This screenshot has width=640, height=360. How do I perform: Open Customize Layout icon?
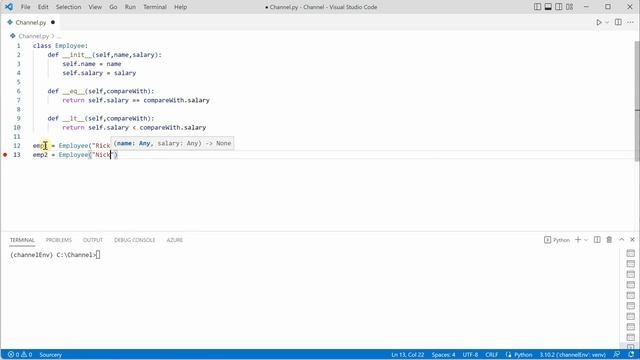click(569, 7)
